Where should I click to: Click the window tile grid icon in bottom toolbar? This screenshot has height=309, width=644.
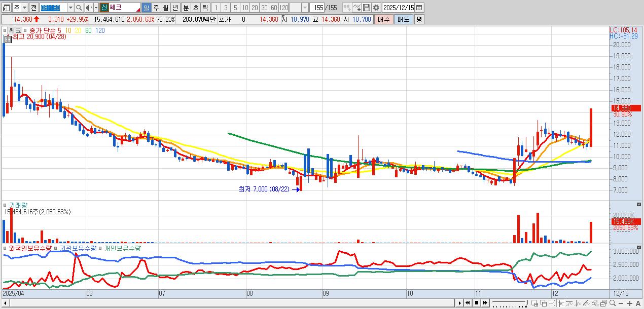pyautogui.click(x=534, y=303)
